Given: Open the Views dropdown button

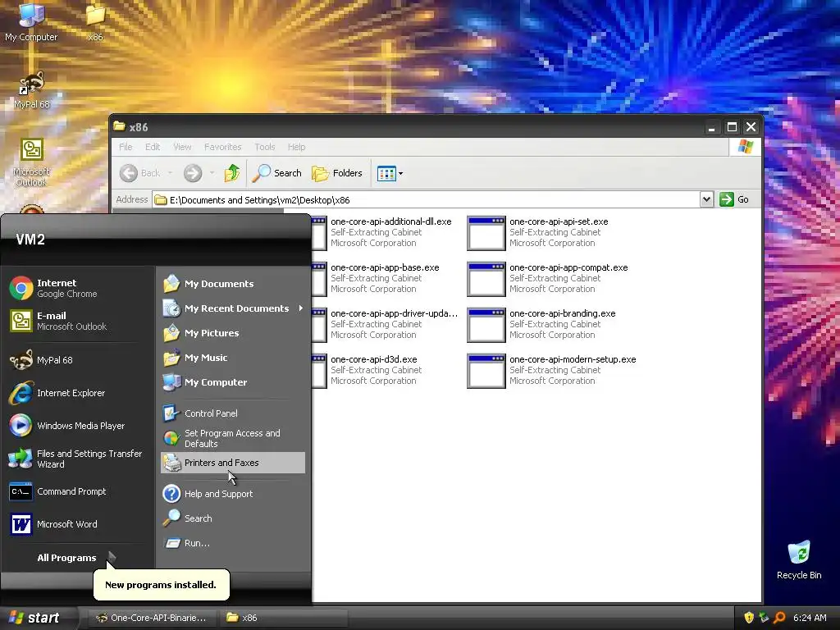Looking at the screenshot, I should (390, 173).
